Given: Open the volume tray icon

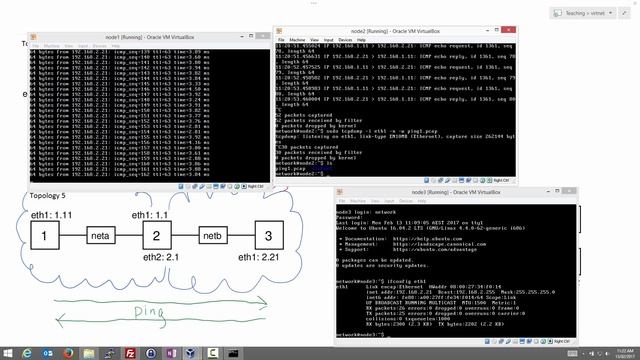Looking at the screenshot, I should [x=607, y=353].
